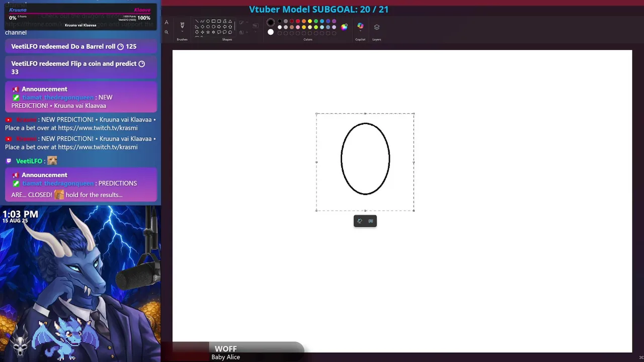This screenshot has height=362, width=644.
Task: Click inside the drawn oval on canvas
Action: click(x=365, y=159)
